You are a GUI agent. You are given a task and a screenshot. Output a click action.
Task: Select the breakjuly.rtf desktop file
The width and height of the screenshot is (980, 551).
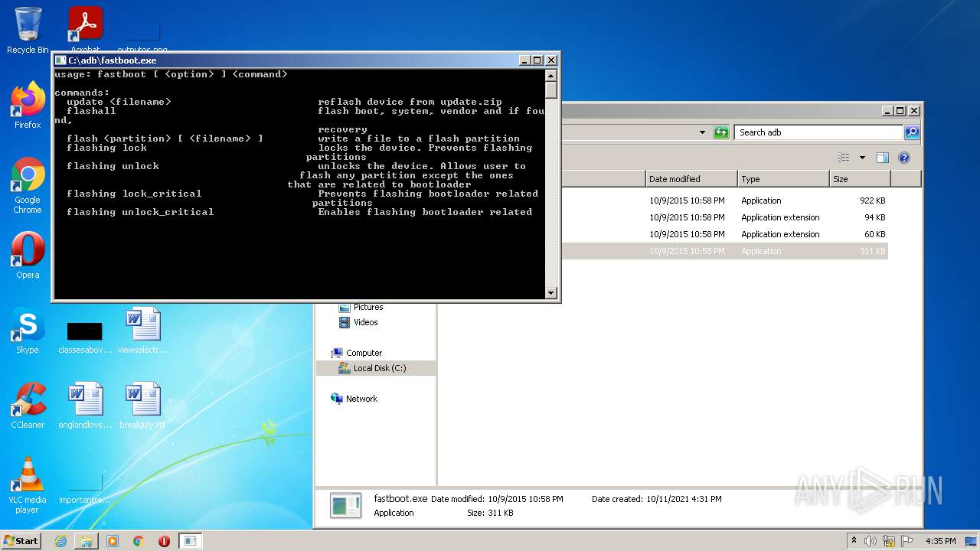[142, 406]
